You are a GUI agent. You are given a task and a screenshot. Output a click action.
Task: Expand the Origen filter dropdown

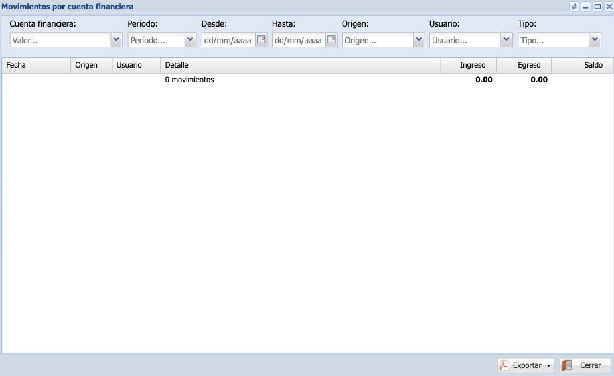pos(419,40)
